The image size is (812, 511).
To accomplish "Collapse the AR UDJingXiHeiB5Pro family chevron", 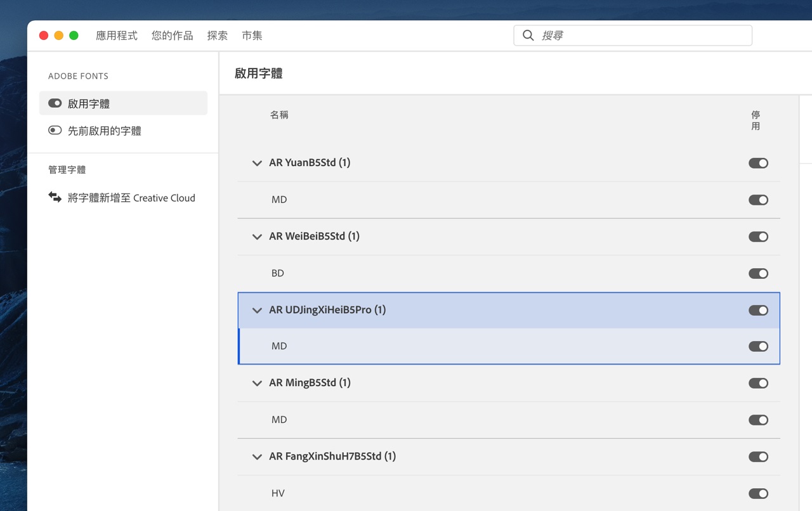I will pyautogui.click(x=257, y=311).
